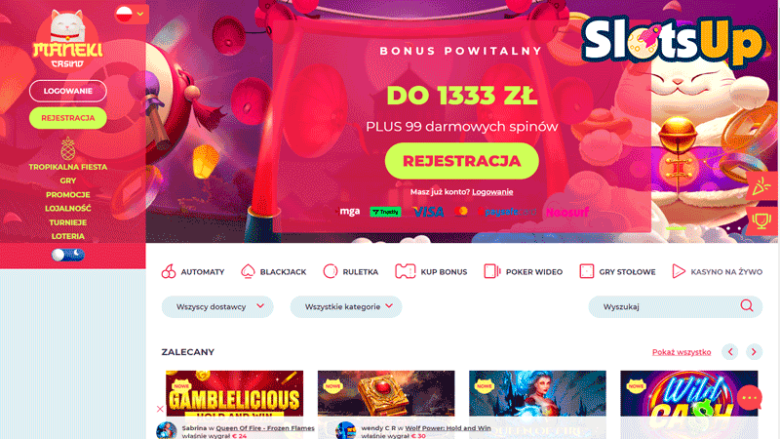The width and height of the screenshot is (780, 439).
Task: Go to previous Zalecany games arrow
Action: 730,352
